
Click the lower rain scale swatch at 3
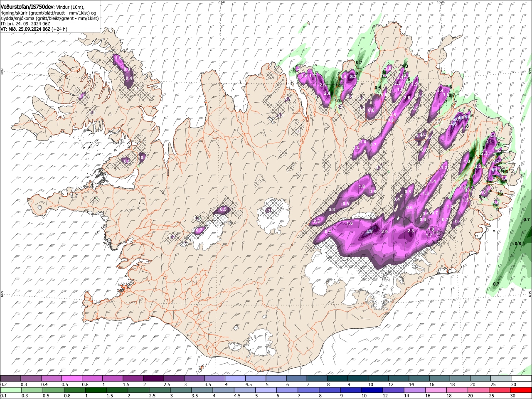tap(181, 390)
